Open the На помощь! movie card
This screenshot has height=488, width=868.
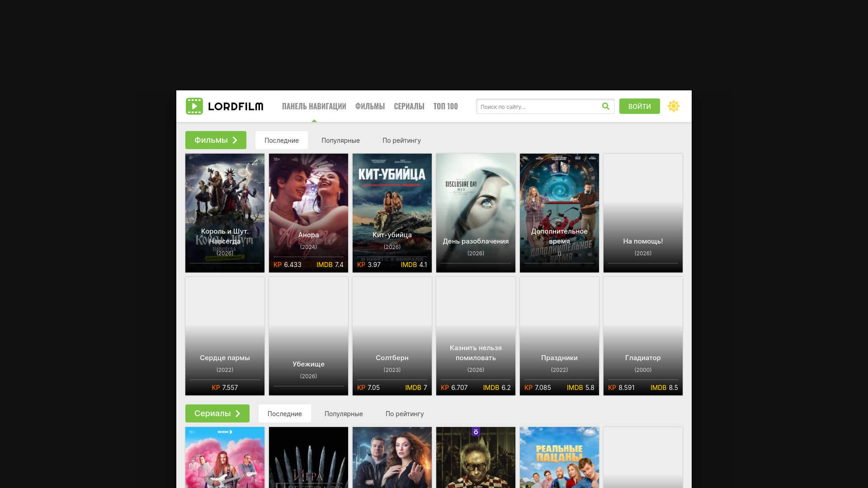click(x=643, y=213)
